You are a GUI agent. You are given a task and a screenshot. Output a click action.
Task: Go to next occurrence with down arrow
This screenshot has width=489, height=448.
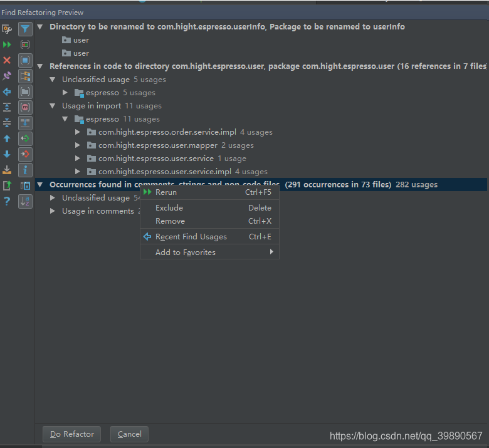click(x=7, y=154)
